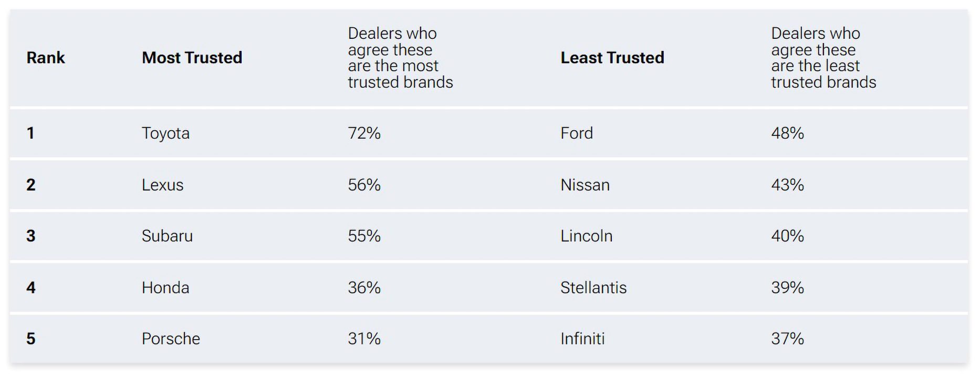
Task: Click the Rank column header
Action: pos(46,58)
